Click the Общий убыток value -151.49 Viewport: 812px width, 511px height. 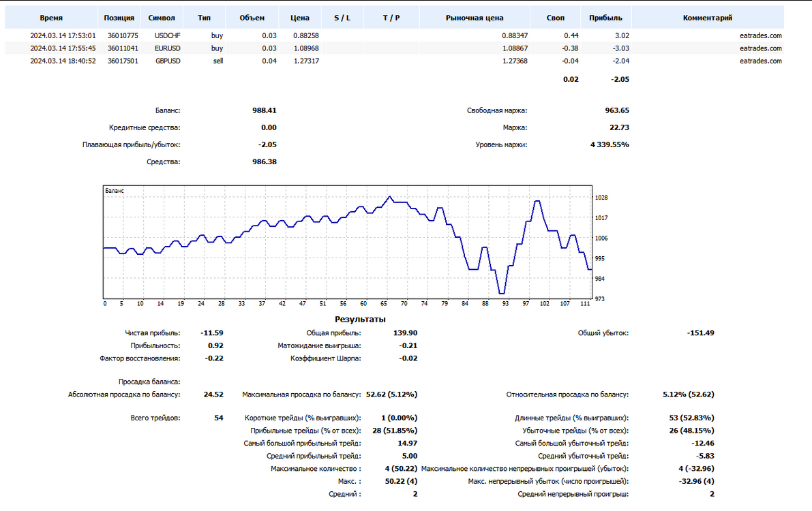point(701,333)
